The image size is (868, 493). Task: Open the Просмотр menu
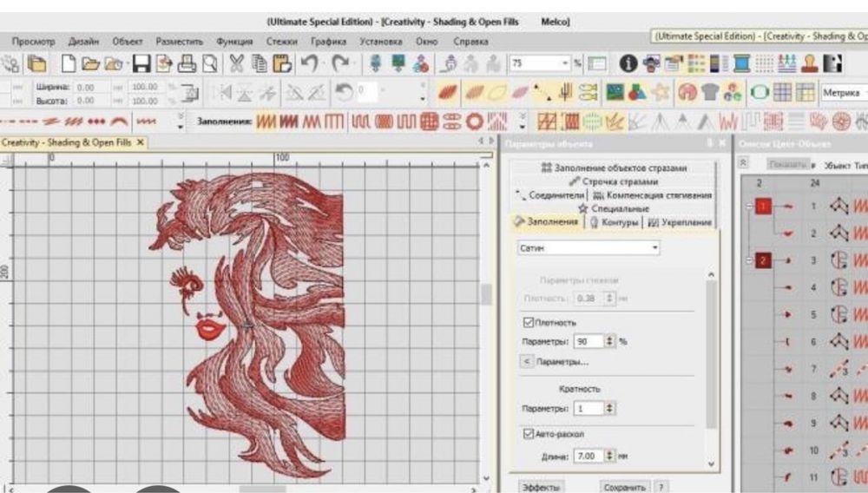(x=34, y=42)
